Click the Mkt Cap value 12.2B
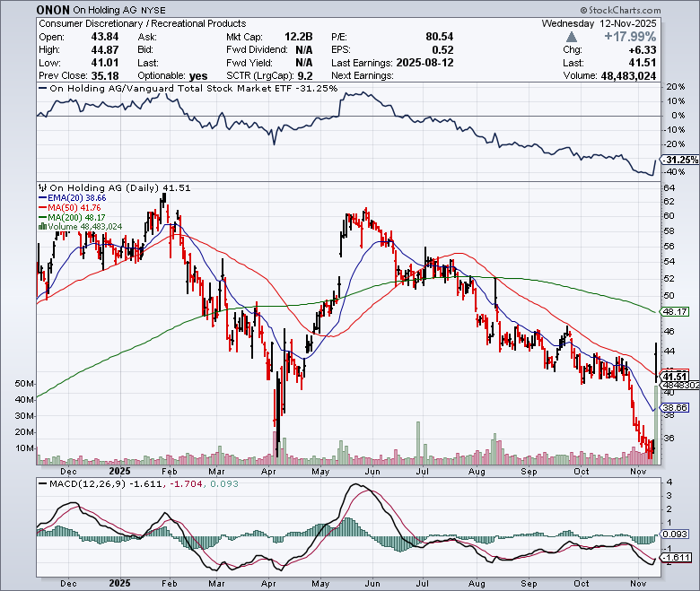700x591 pixels. 299,37
